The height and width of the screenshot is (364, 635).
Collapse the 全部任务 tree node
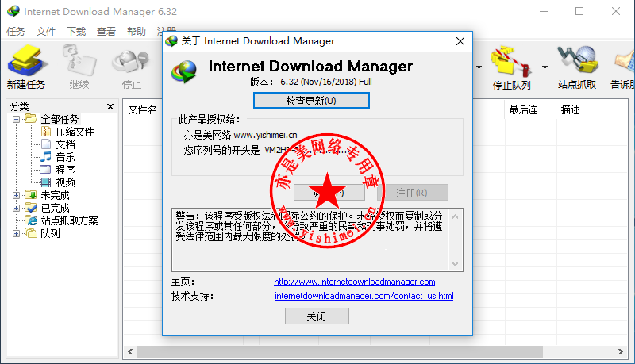(x=16, y=119)
